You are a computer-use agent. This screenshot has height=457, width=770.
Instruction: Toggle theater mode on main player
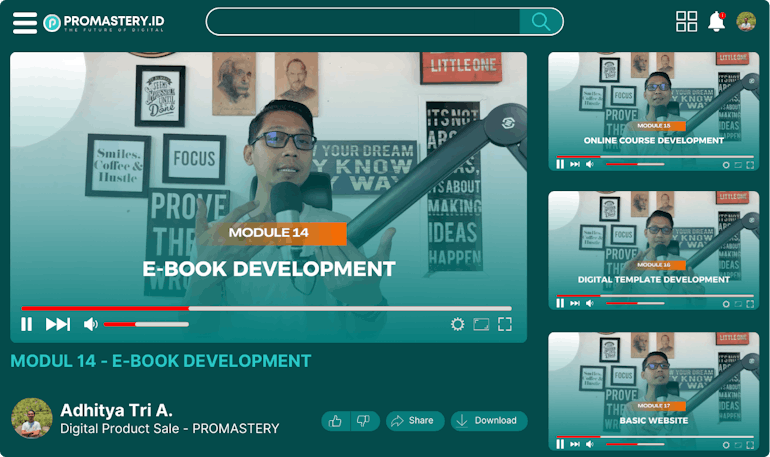tap(481, 324)
